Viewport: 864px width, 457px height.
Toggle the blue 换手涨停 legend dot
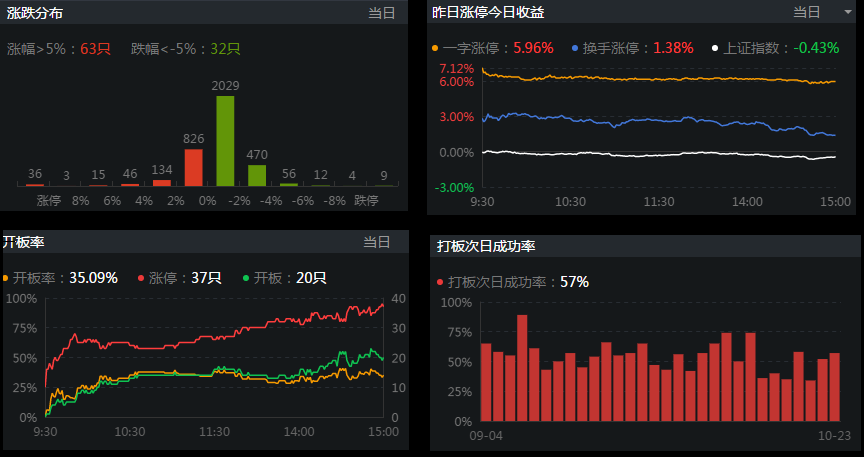coord(575,48)
